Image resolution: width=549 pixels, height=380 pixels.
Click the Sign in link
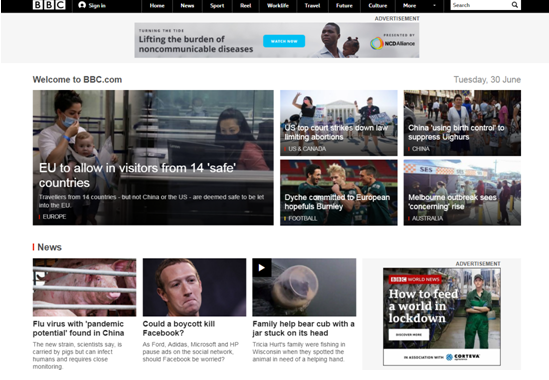click(97, 6)
